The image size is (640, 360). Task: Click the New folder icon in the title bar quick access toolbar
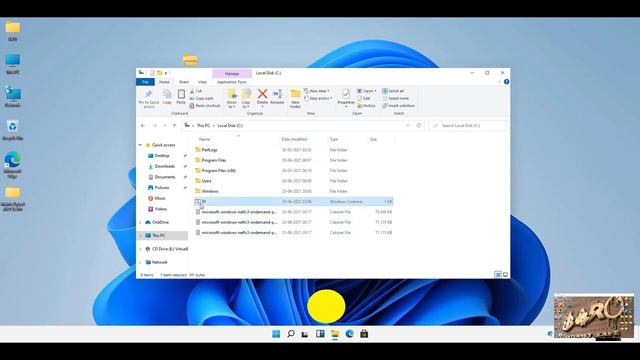[x=160, y=73]
